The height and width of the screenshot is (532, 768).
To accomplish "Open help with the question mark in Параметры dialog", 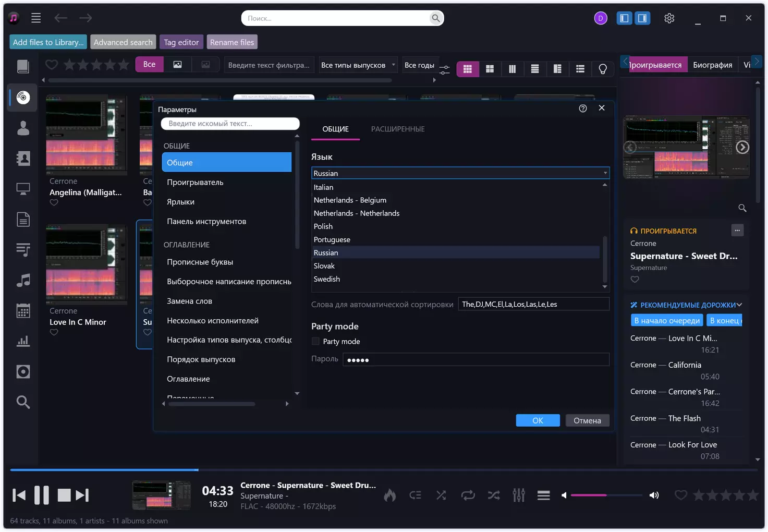I will click(x=583, y=108).
